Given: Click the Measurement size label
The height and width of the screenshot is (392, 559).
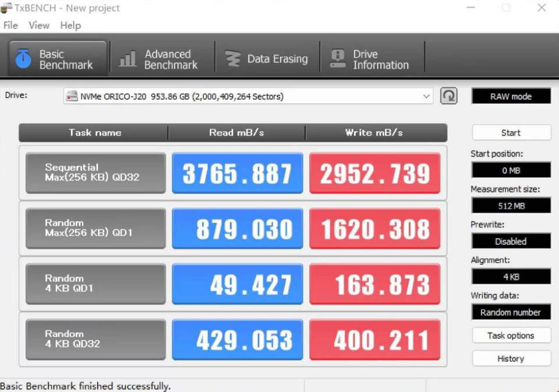Looking at the screenshot, I should coord(505,189).
